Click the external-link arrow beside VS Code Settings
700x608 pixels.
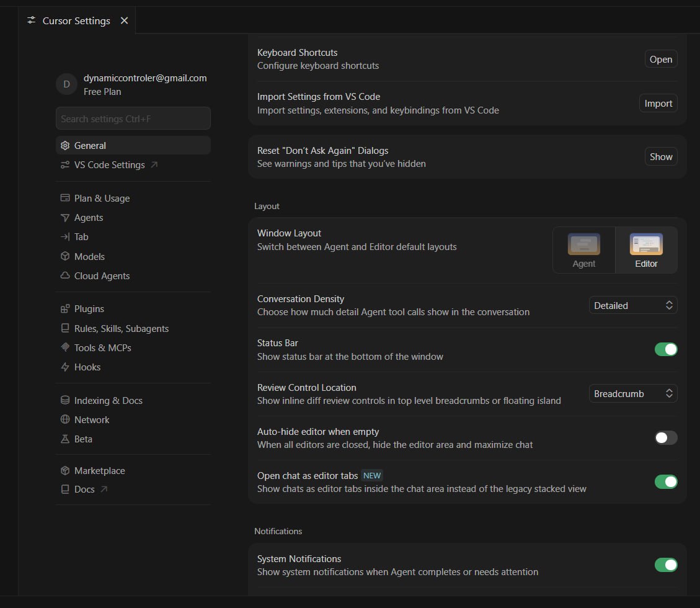click(x=154, y=165)
